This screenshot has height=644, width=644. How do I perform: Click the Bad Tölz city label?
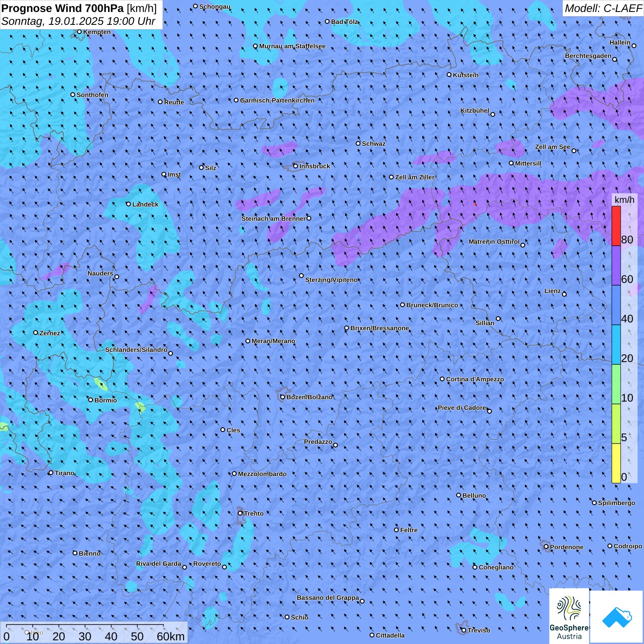[x=345, y=22]
